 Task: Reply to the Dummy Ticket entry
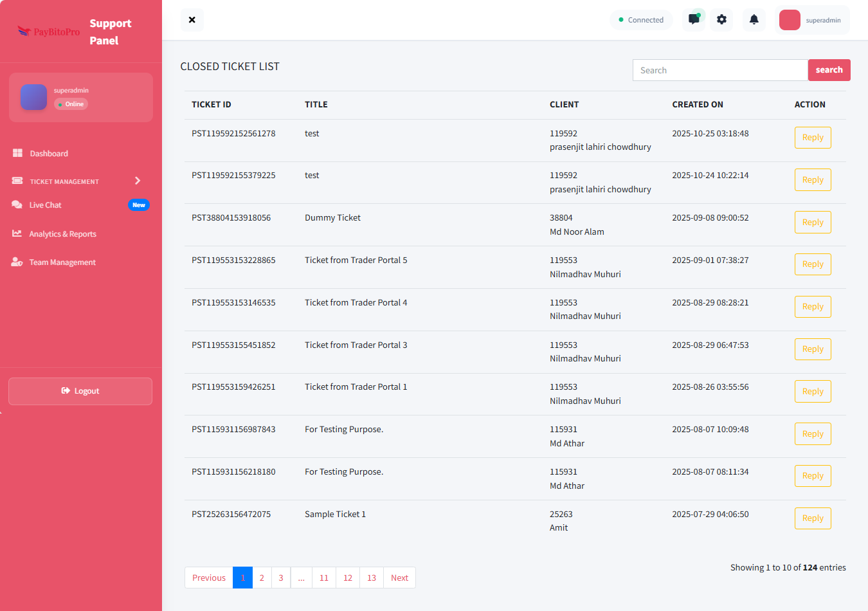point(813,223)
